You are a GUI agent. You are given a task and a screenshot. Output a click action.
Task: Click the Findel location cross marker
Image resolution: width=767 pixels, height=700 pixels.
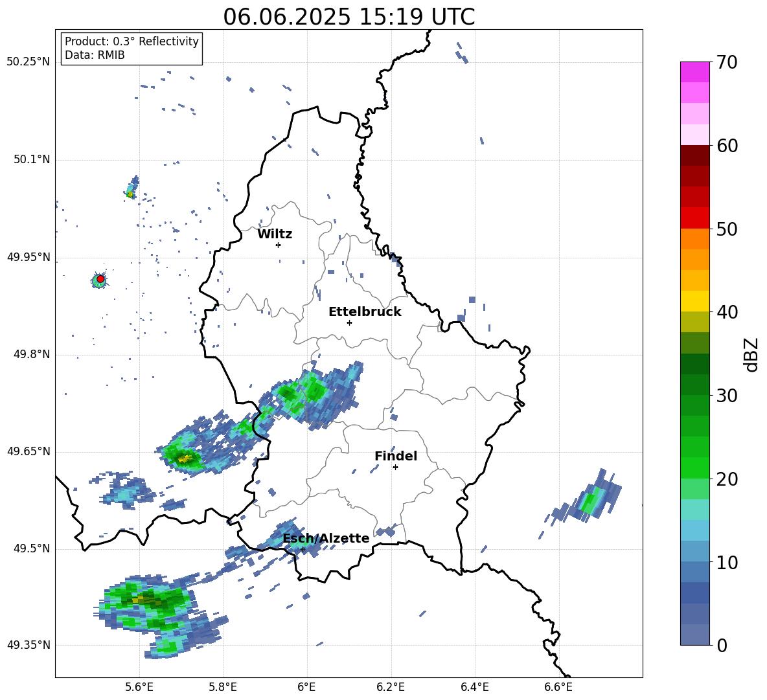coord(395,467)
